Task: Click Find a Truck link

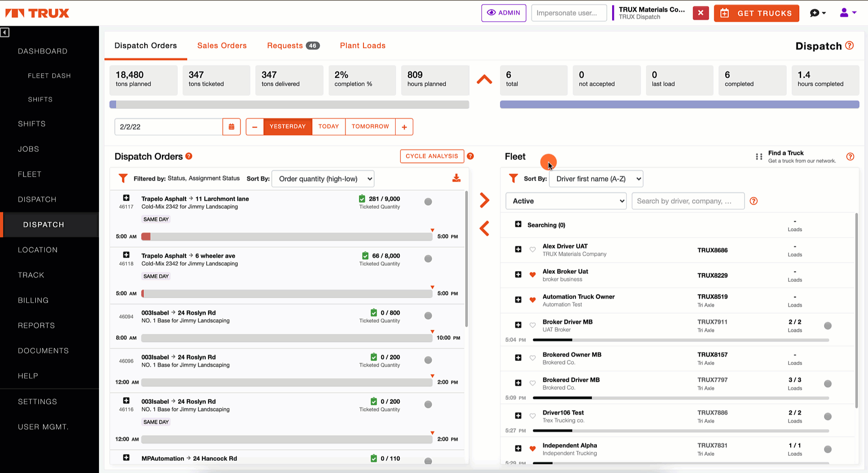Action: (x=786, y=153)
